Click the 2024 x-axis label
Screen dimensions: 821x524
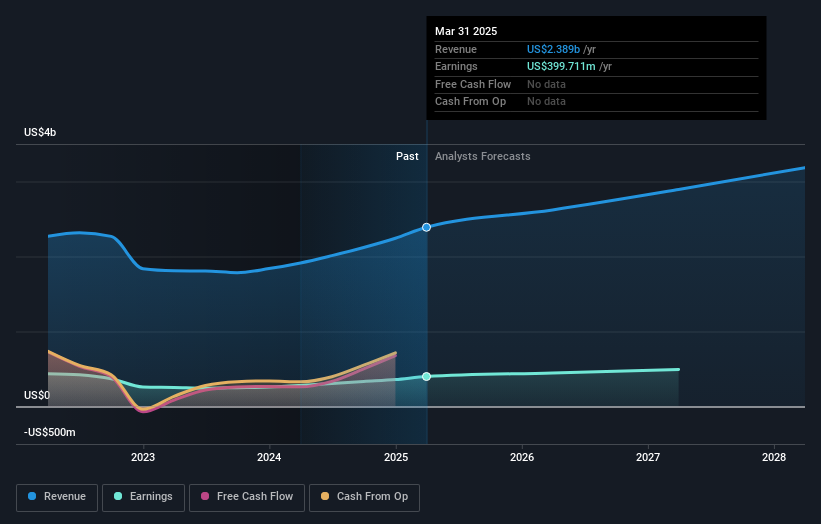tap(269, 457)
